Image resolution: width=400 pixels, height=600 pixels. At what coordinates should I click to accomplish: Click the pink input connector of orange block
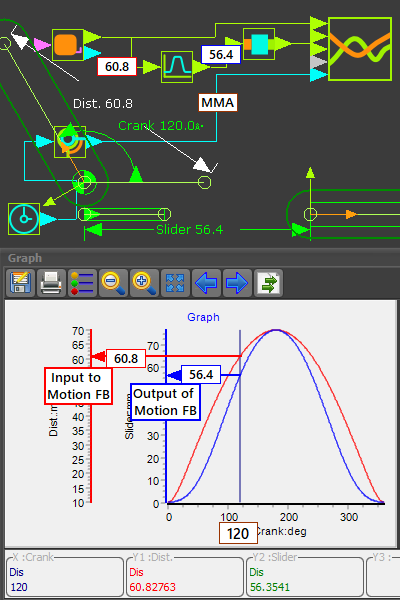tap(42, 44)
